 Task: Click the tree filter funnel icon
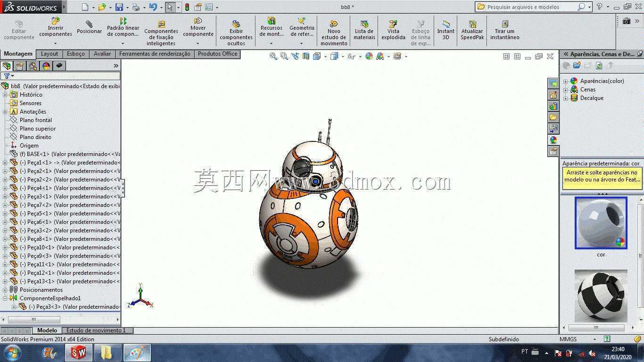(7, 76)
